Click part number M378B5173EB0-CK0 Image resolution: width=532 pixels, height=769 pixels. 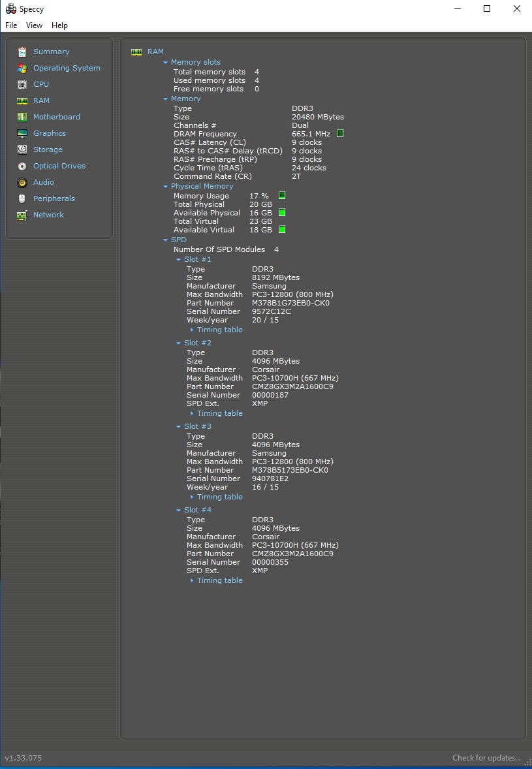click(290, 470)
